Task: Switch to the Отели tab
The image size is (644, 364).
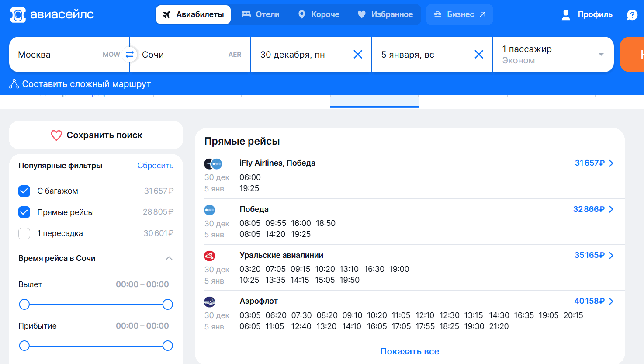Action: pyautogui.click(x=260, y=14)
